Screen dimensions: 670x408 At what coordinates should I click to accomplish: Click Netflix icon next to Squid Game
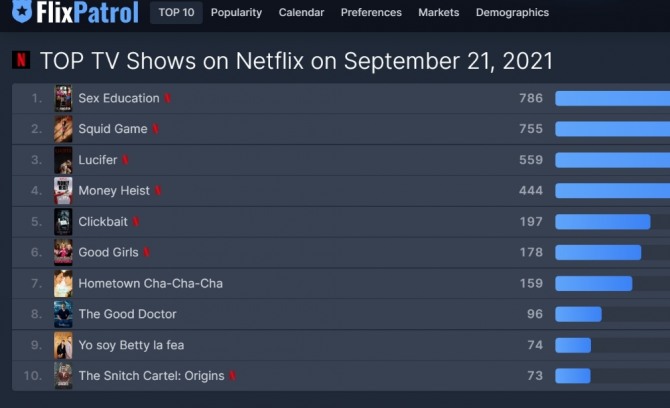(x=156, y=129)
